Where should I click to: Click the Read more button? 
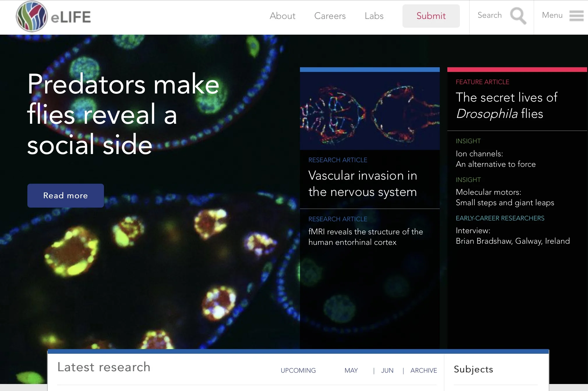click(66, 195)
